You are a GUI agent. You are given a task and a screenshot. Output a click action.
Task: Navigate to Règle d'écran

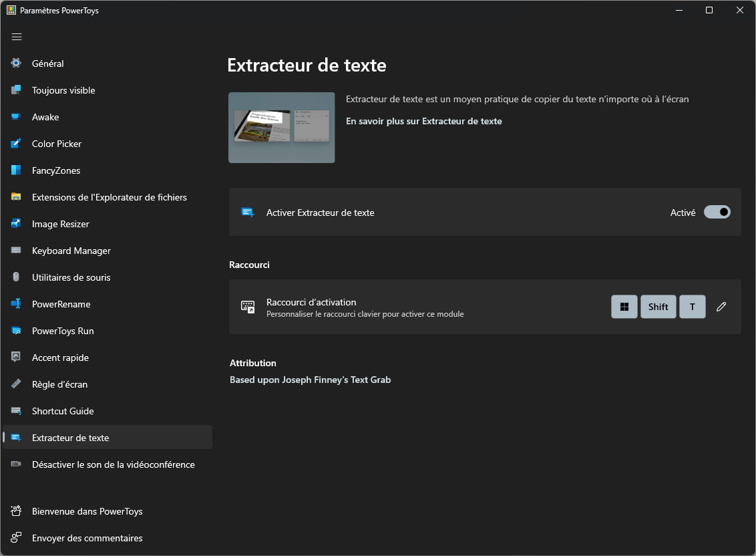pos(108,384)
